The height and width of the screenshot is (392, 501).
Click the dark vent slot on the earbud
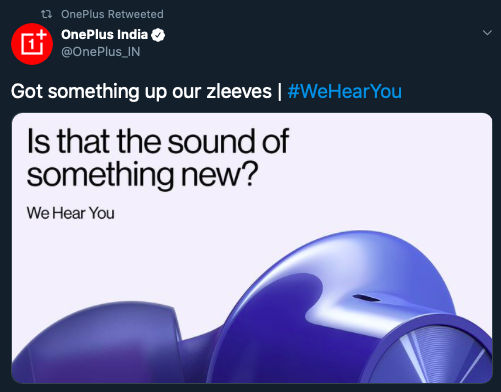(365, 297)
